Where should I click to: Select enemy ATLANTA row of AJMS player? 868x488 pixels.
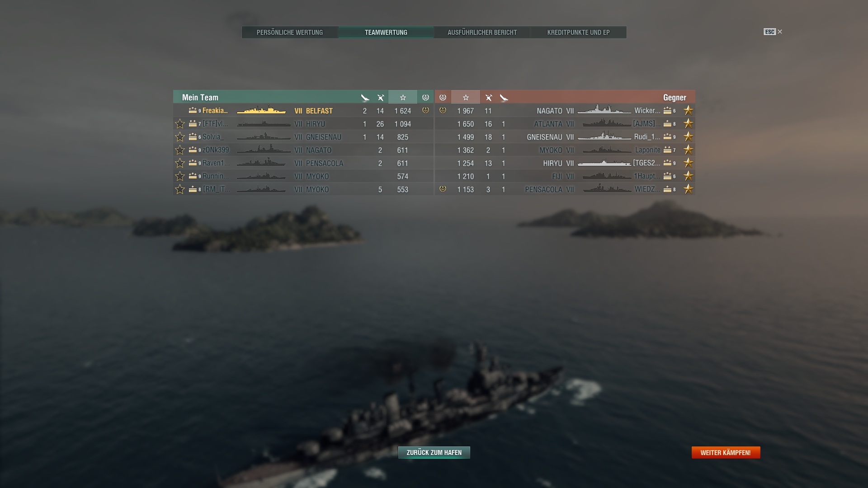pyautogui.click(x=565, y=124)
